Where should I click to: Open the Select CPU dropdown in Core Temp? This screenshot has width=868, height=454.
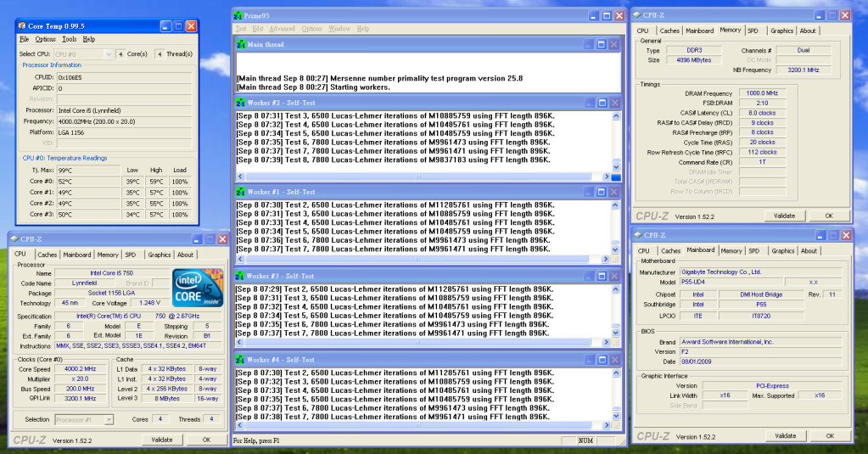[x=109, y=54]
